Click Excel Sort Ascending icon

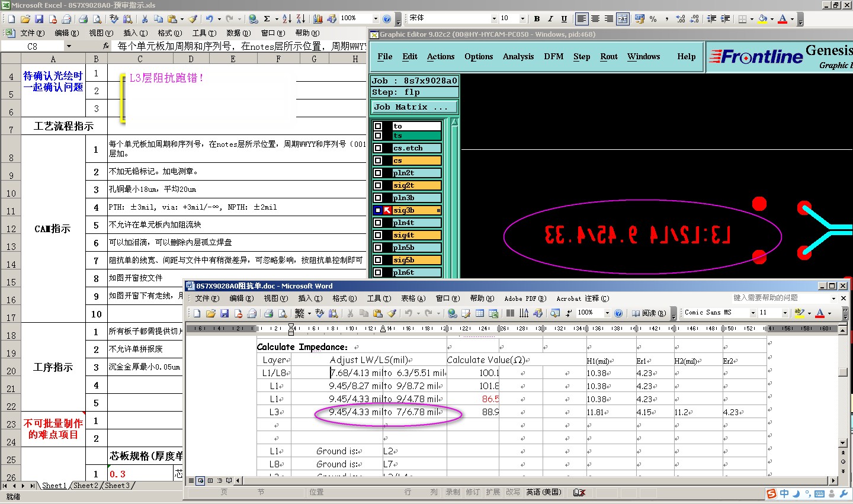[x=287, y=19]
